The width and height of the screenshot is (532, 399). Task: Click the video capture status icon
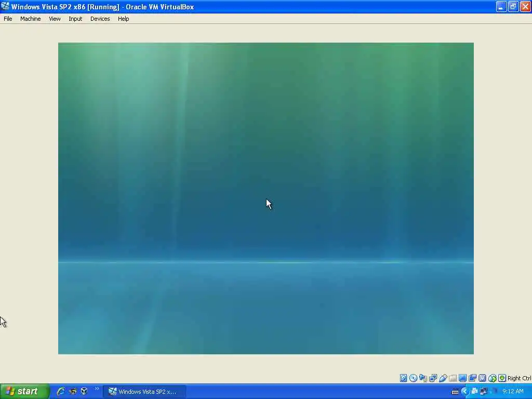click(x=473, y=378)
